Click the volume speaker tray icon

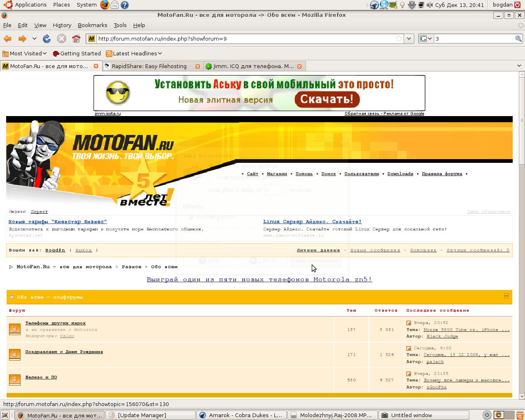429,5
